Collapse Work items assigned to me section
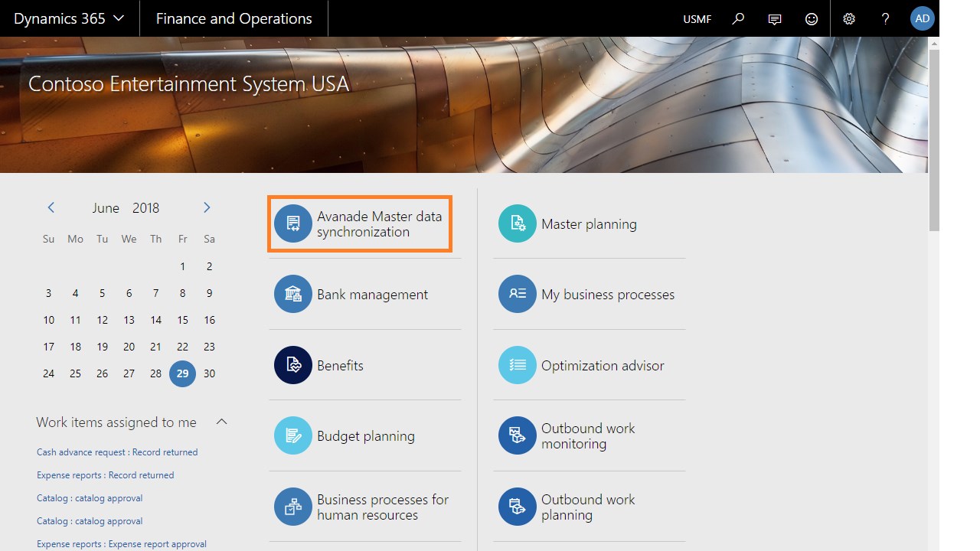This screenshot has width=980, height=551. tap(221, 422)
